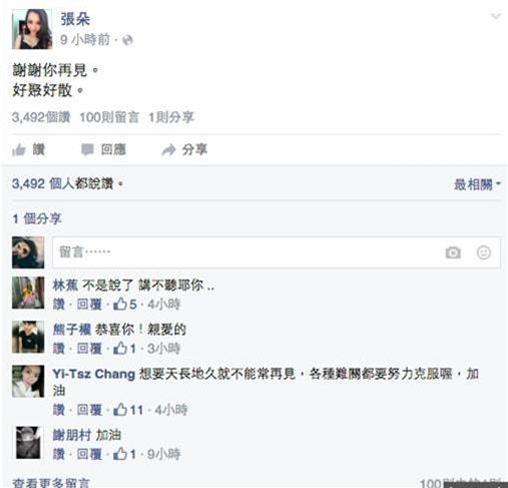The image size is (508, 488).
Task: Click the globe privacy icon beside 9 小時前
Action: (x=128, y=40)
